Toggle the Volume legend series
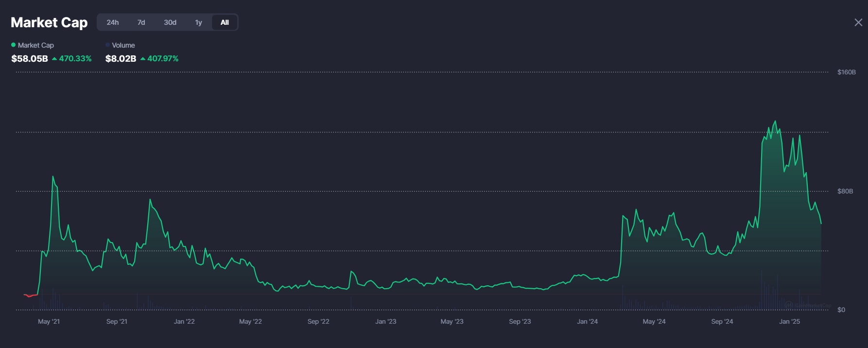 120,45
